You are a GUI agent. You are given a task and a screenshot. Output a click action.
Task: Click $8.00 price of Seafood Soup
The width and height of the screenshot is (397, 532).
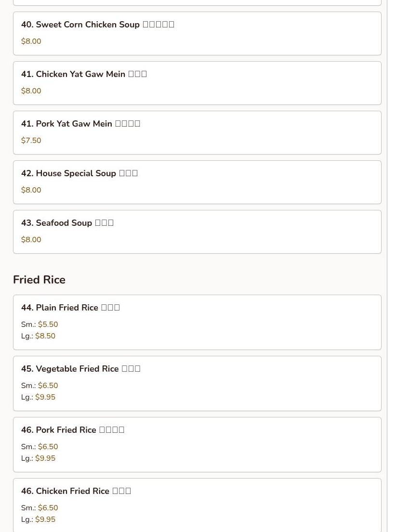31,240
